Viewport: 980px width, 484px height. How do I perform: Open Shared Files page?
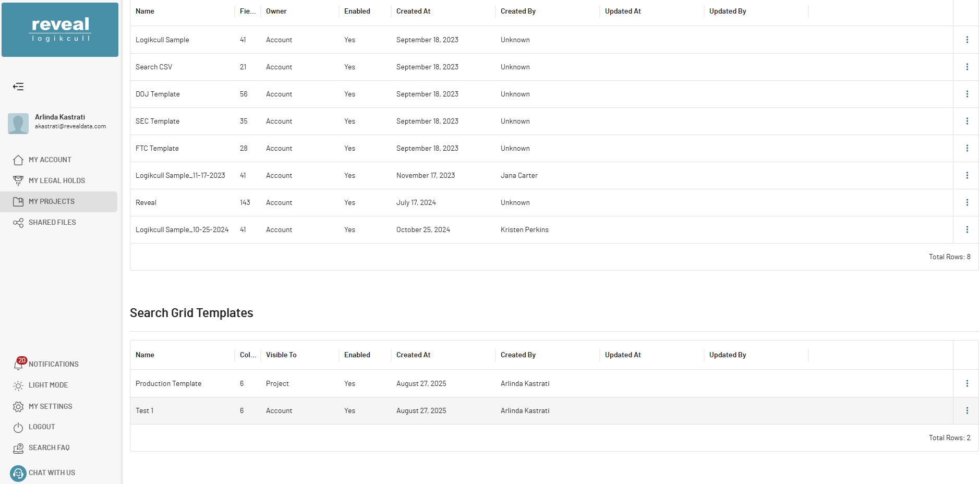[x=52, y=222]
